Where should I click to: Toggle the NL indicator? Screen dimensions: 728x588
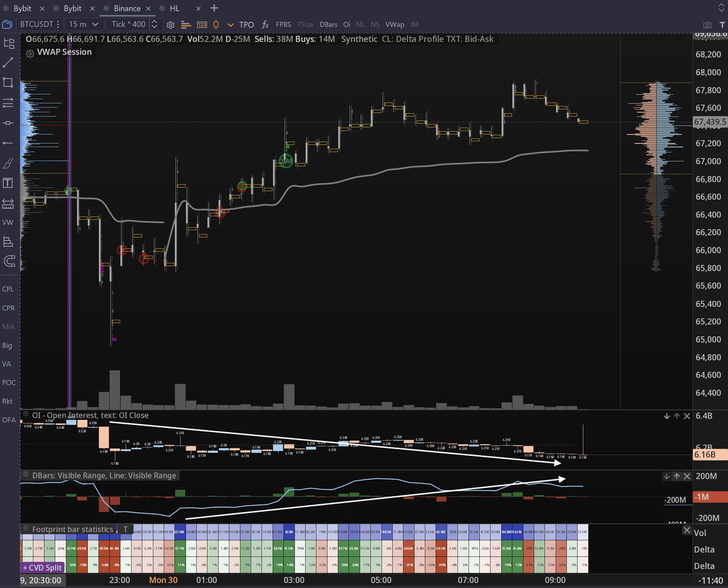[x=360, y=25]
